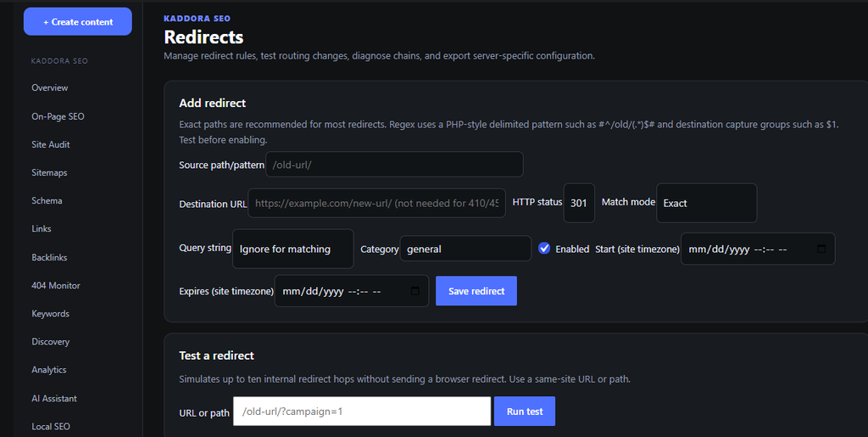Open the Expires calendar picker icon
This screenshot has height=437, width=868.
[x=415, y=291]
